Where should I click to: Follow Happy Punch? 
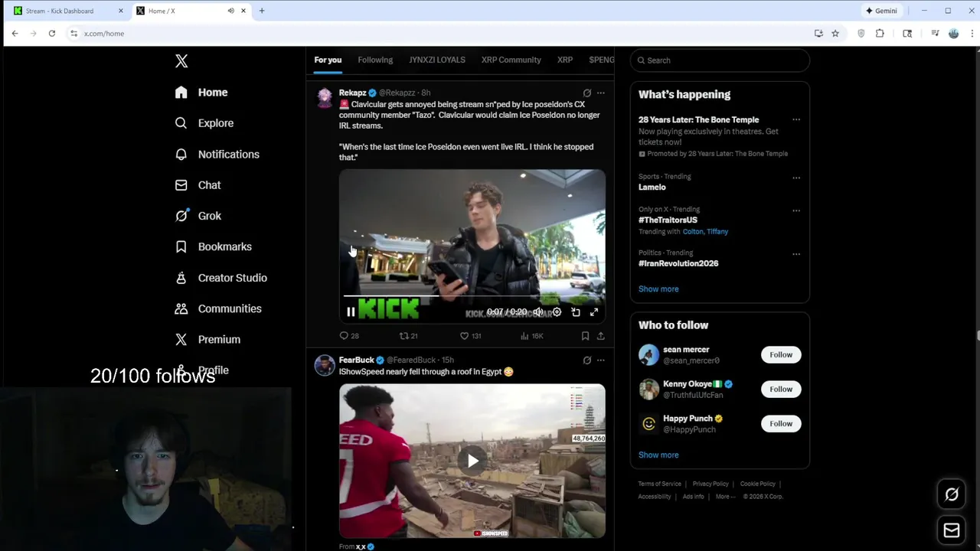coord(781,424)
